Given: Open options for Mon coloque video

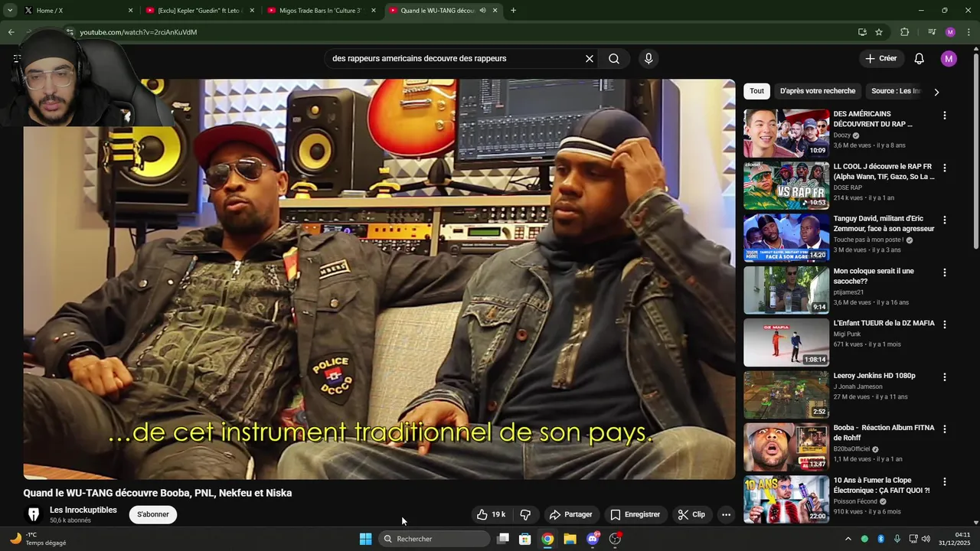Looking at the screenshot, I should coord(944,272).
